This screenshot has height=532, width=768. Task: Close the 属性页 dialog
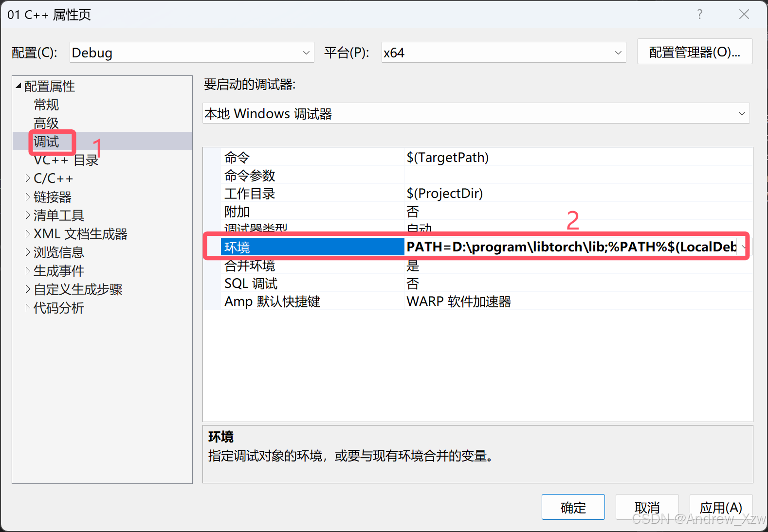pyautogui.click(x=744, y=14)
